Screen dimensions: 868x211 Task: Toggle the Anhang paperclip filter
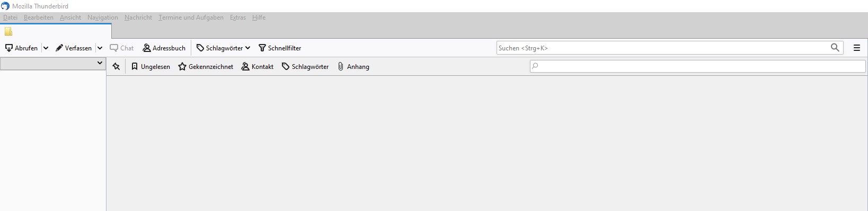tap(353, 66)
